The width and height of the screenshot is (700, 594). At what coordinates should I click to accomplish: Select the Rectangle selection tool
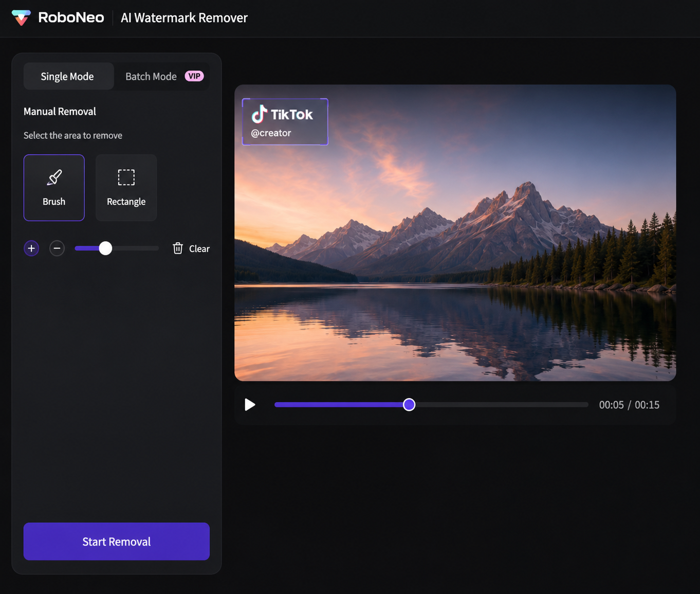[x=126, y=188]
